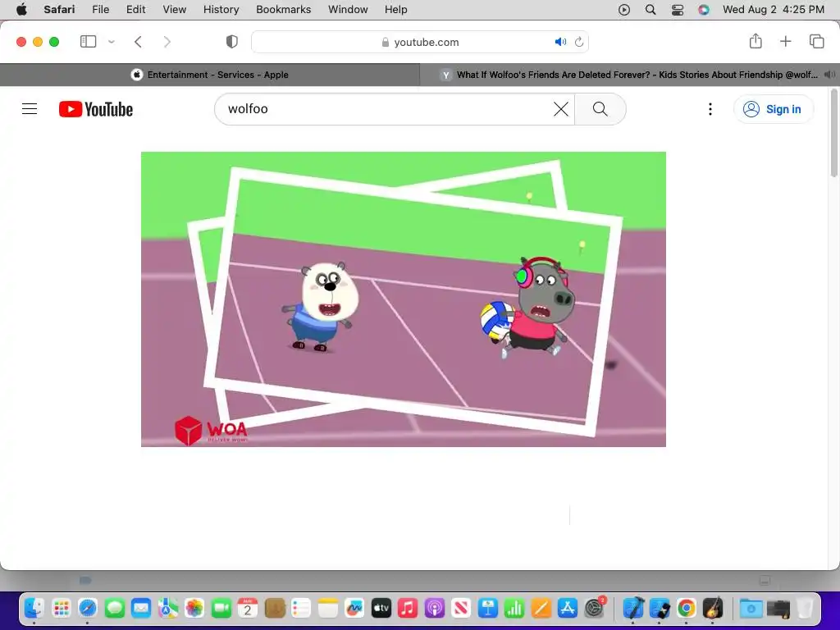Clear the wolfoo search text
The image size is (840, 630).
561,109
